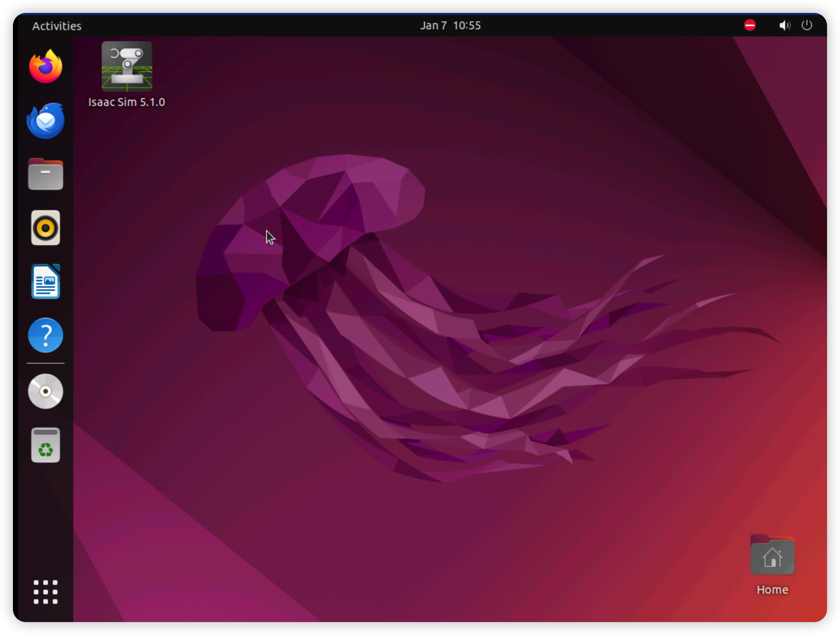Image resolution: width=840 pixels, height=635 pixels.
Task: Open the power system menu
Action: click(x=807, y=26)
